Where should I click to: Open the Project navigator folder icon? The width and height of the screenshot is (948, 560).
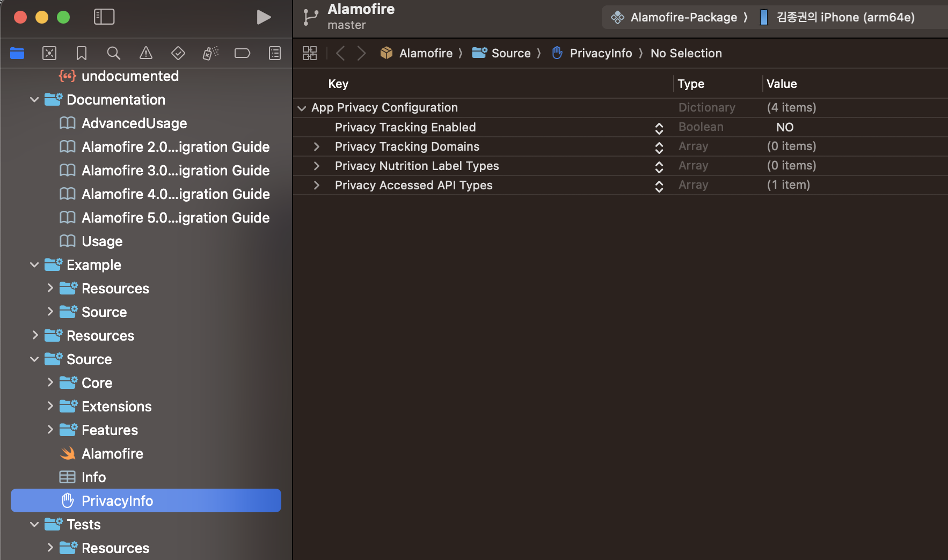pos(17,53)
